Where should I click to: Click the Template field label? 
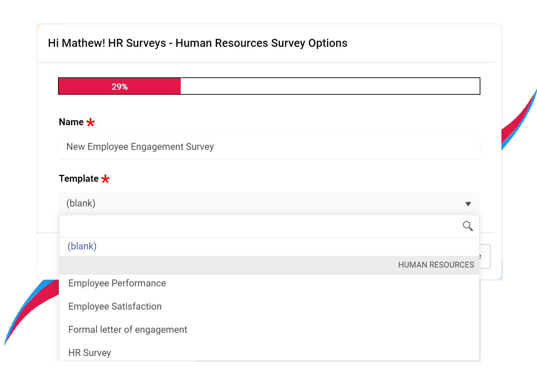point(78,178)
